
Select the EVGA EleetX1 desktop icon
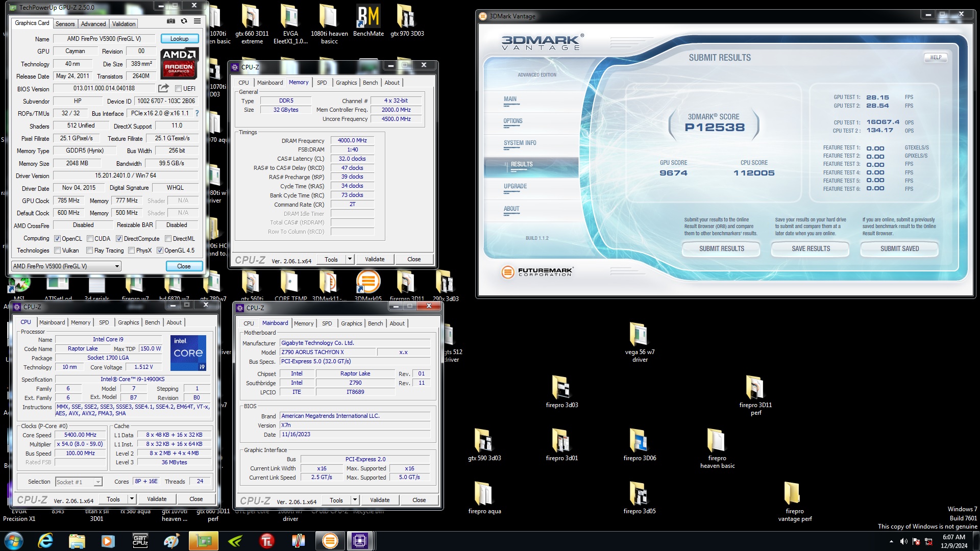[x=290, y=24]
